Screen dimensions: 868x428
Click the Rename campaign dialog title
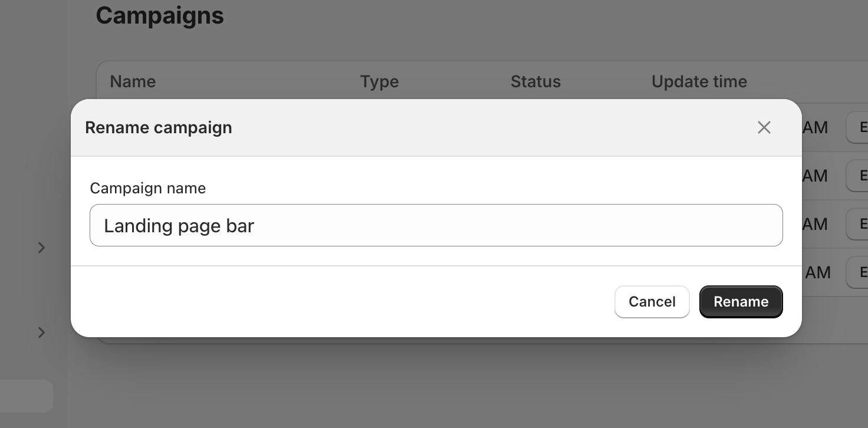[x=159, y=128]
